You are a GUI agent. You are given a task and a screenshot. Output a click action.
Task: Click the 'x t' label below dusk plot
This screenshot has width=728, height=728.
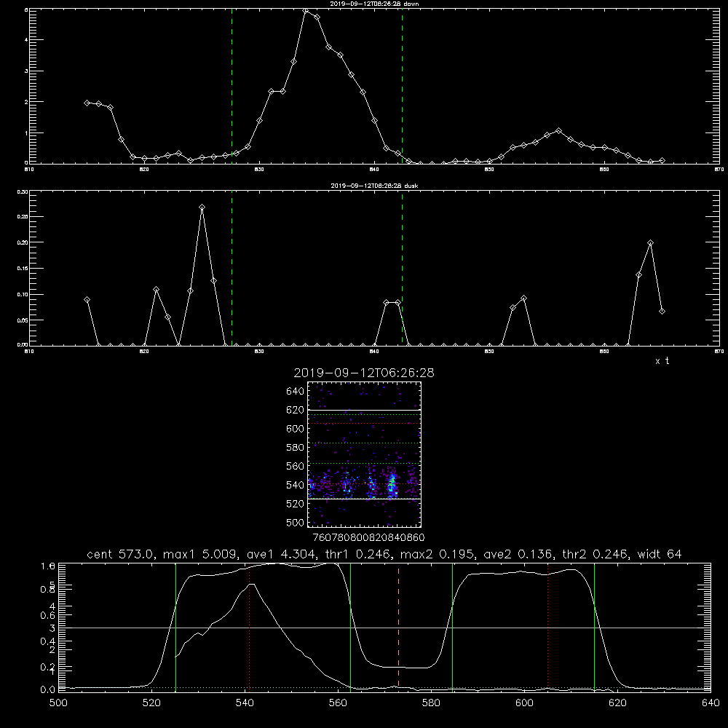pos(662,361)
